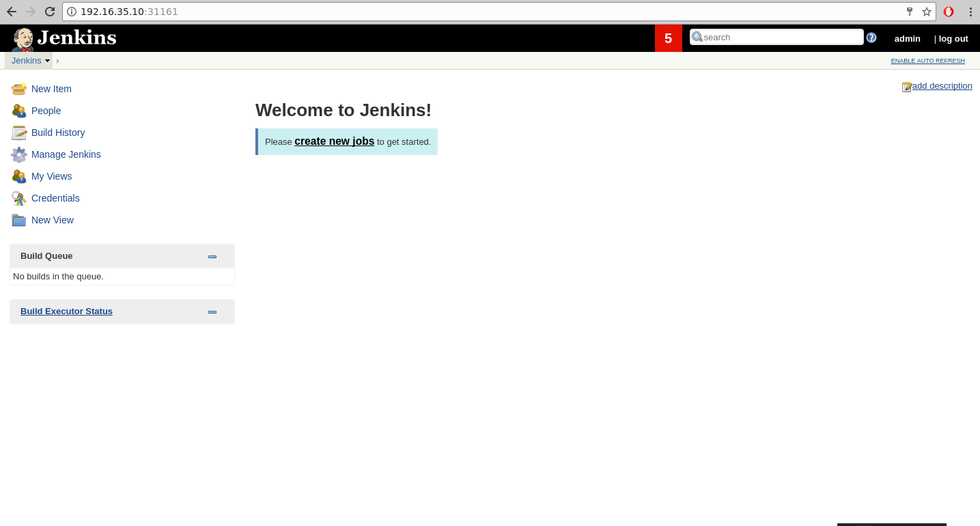Click the create new jobs link
This screenshot has width=980, height=526.
[334, 141]
